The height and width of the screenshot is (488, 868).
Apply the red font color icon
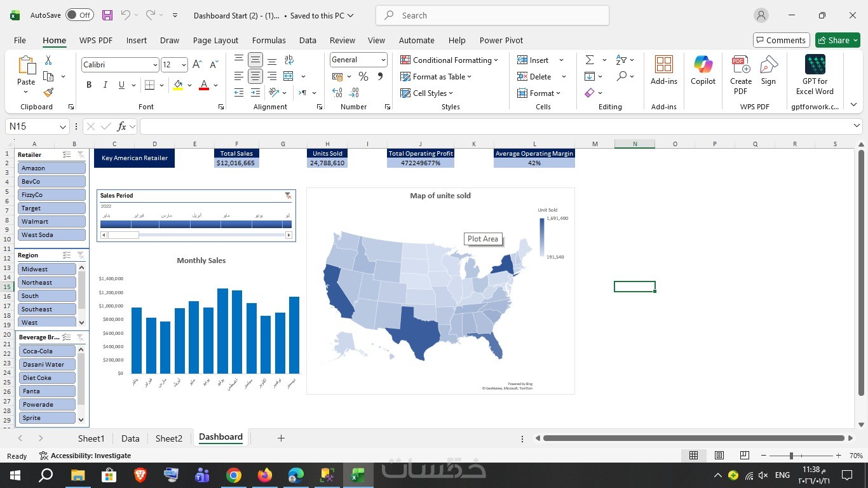pos(204,85)
